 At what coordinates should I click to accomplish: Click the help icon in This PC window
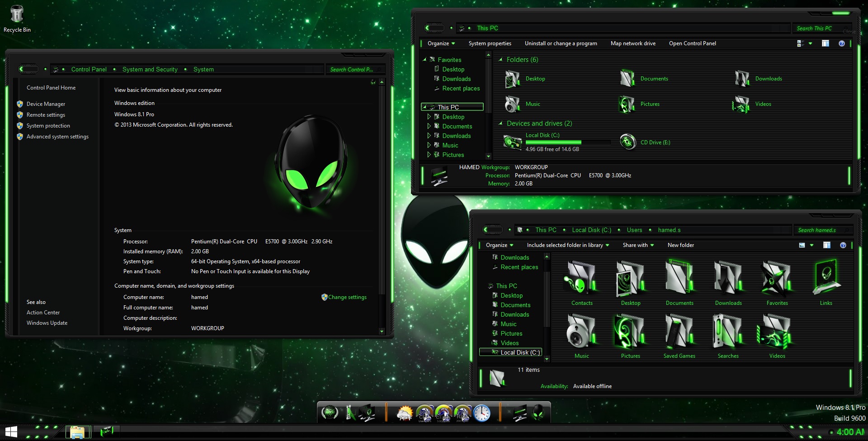(x=841, y=43)
